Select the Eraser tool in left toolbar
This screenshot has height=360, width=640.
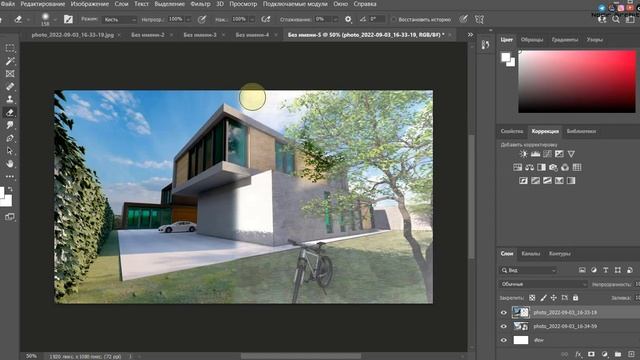click(x=10, y=112)
